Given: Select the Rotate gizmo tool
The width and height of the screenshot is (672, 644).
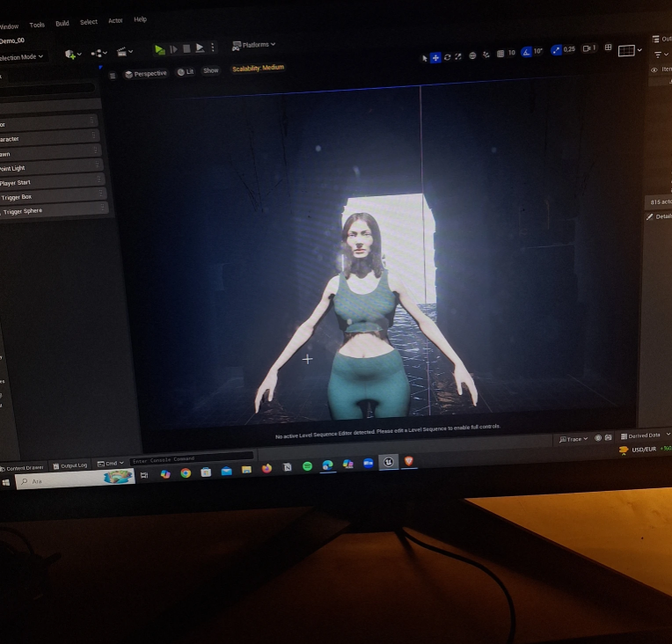Looking at the screenshot, I should pyautogui.click(x=447, y=57).
